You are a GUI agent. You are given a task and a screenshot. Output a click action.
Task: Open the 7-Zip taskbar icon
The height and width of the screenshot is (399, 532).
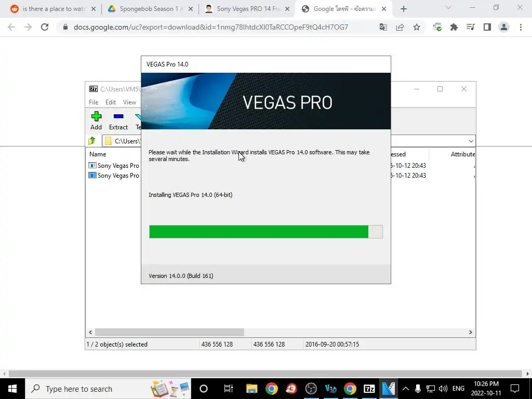tap(369, 389)
